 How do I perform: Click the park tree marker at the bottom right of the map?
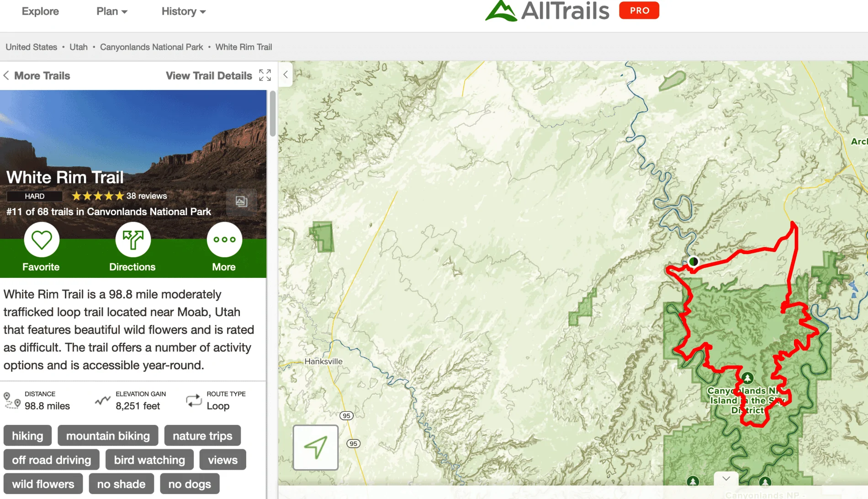pyautogui.click(x=765, y=482)
